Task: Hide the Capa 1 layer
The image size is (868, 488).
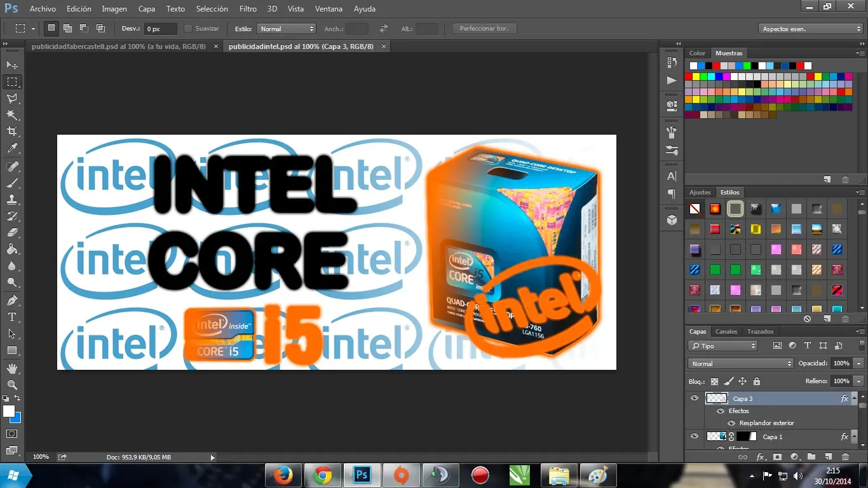Action: tap(695, 437)
